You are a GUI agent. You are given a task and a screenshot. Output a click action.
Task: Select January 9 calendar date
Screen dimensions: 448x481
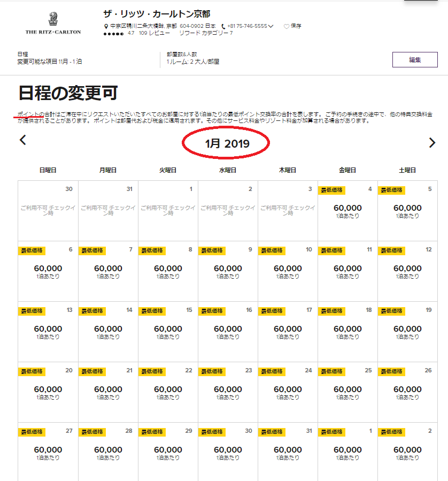tap(228, 271)
